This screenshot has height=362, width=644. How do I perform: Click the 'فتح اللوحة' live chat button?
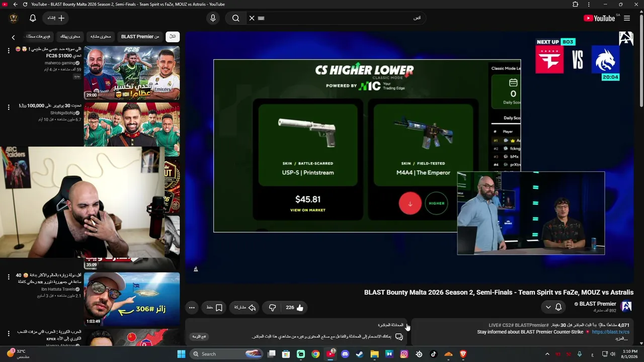[199, 336]
